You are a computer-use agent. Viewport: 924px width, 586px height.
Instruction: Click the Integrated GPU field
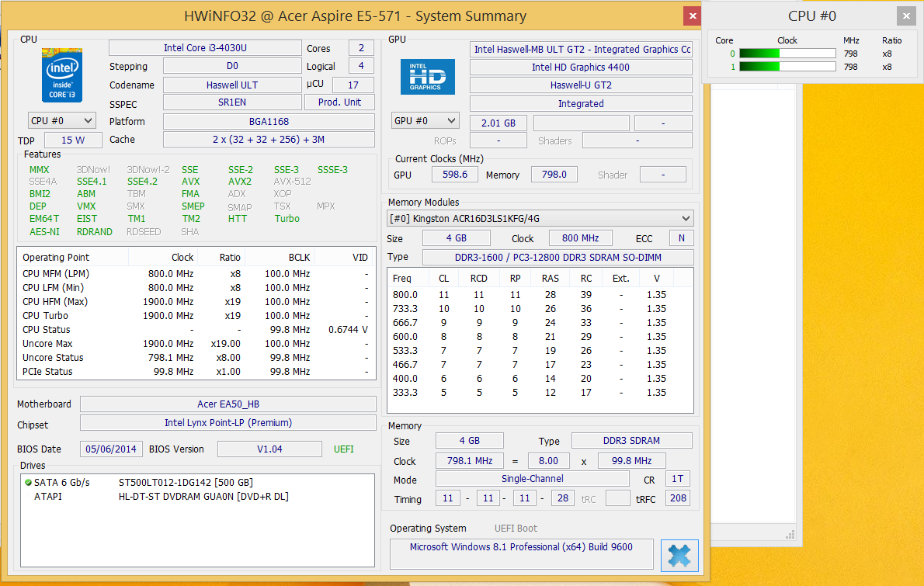[x=581, y=104]
